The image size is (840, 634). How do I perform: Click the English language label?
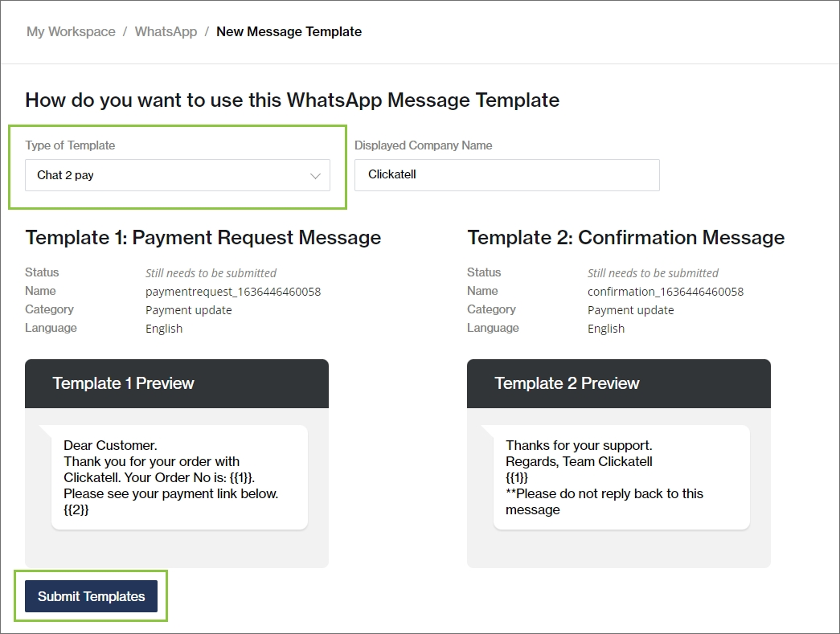click(x=164, y=328)
